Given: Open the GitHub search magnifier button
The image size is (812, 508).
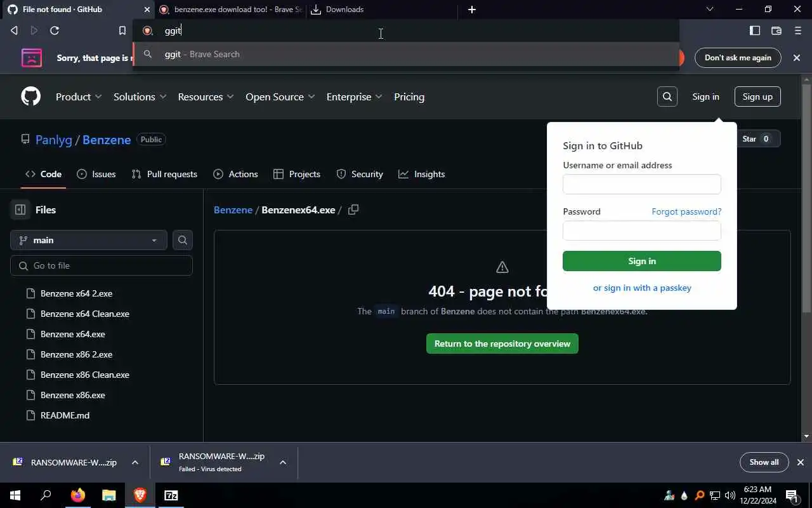Looking at the screenshot, I should click(667, 97).
